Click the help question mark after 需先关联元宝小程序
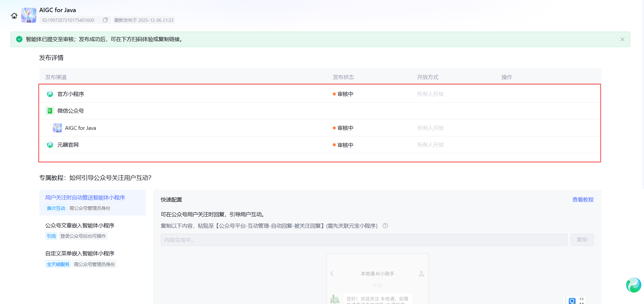The width and height of the screenshot is (644, 304). pyautogui.click(x=385, y=226)
